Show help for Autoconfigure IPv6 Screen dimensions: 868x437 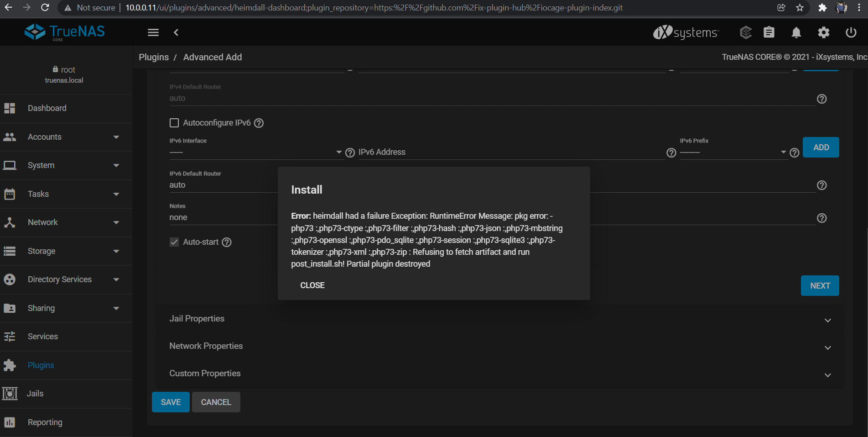click(x=259, y=123)
